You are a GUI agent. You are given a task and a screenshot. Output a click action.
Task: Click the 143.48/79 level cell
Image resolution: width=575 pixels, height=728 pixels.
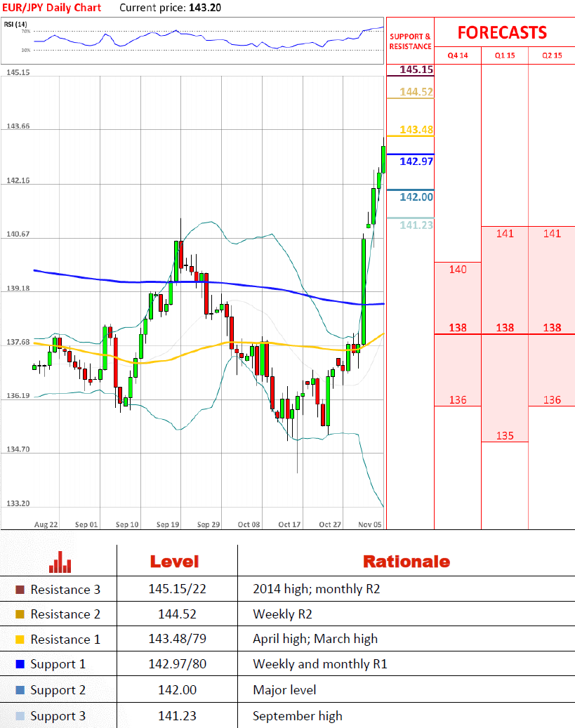[x=177, y=639]
